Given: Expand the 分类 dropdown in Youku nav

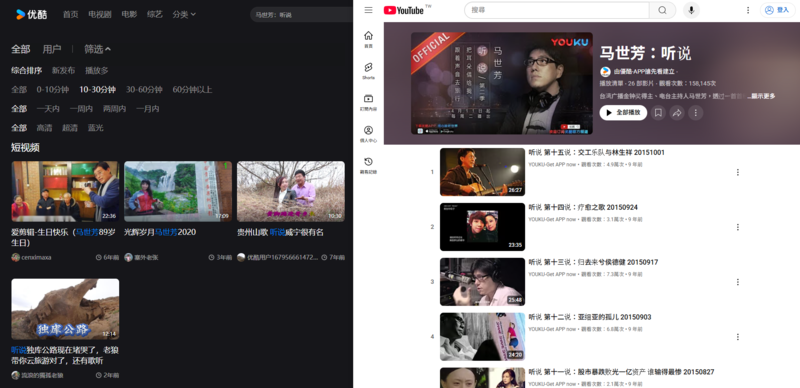Looking at the screenshot, I should [x=184, y=14].
